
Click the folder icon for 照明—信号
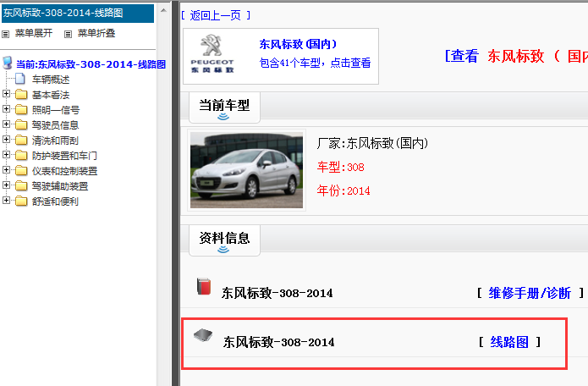tap(21, 109)
